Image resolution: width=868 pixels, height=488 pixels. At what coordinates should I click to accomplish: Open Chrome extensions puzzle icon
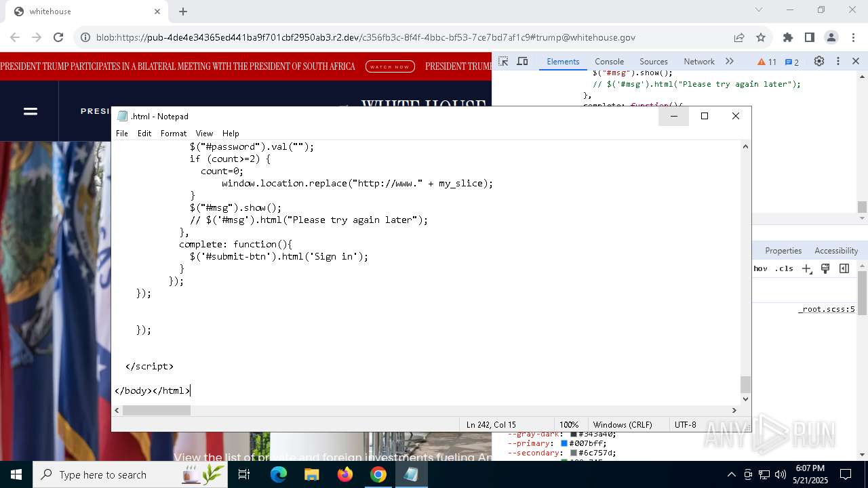coord(788,37)
